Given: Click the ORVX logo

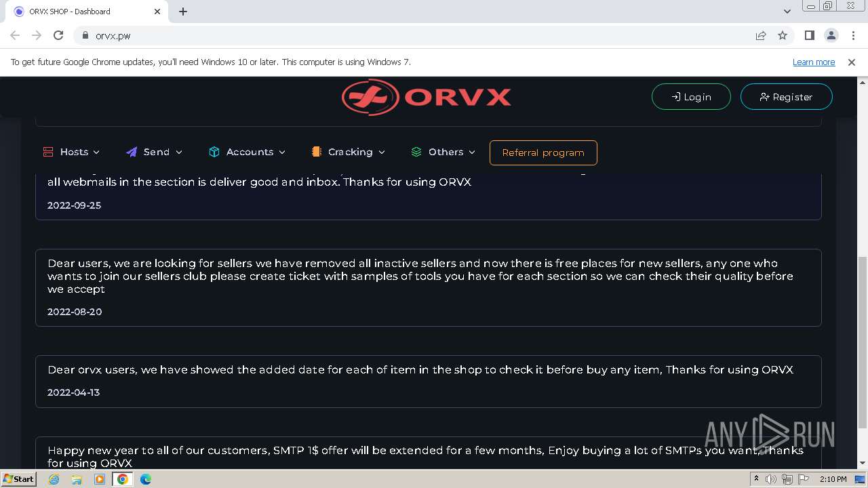Looking at the screenshot, I should (427, 97).
